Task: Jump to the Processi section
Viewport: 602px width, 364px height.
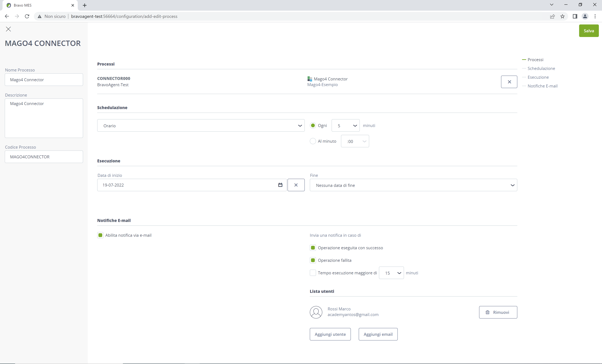Action: coord(535,60)
